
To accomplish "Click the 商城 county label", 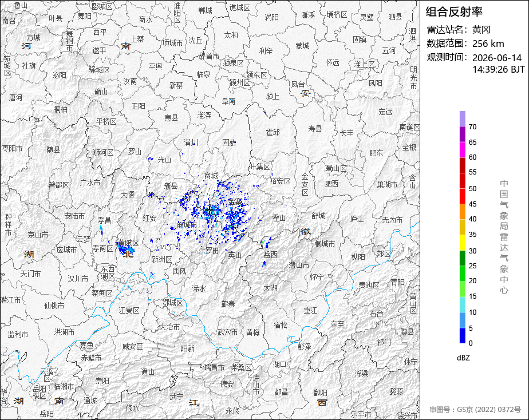I will coord(211,176).
